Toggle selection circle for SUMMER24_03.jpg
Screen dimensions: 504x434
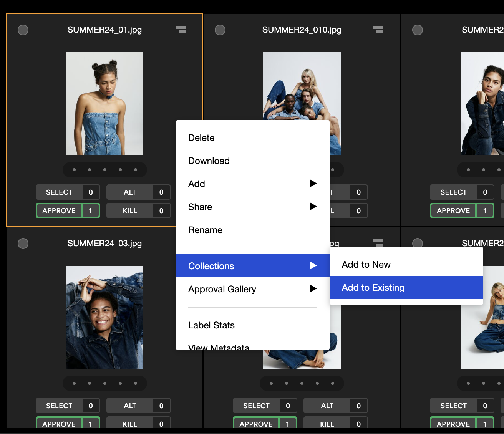click(x=23, y=243)
